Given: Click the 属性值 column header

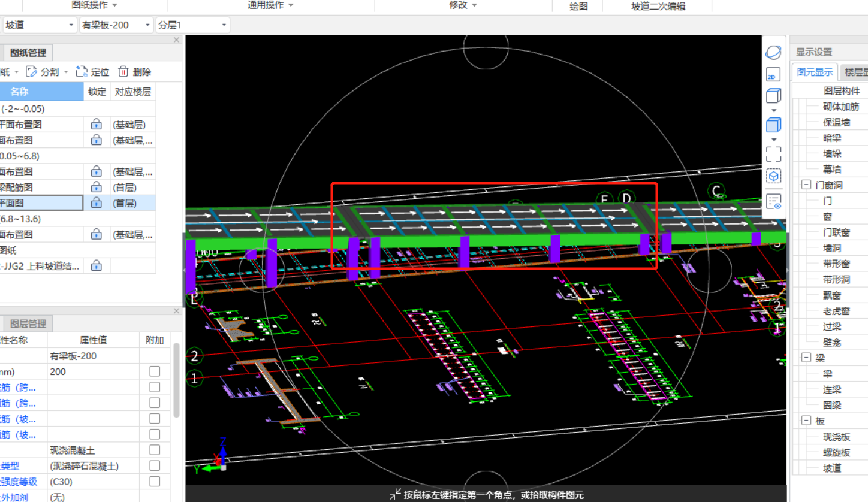Looking at the screenshot, I should [94, 340].
